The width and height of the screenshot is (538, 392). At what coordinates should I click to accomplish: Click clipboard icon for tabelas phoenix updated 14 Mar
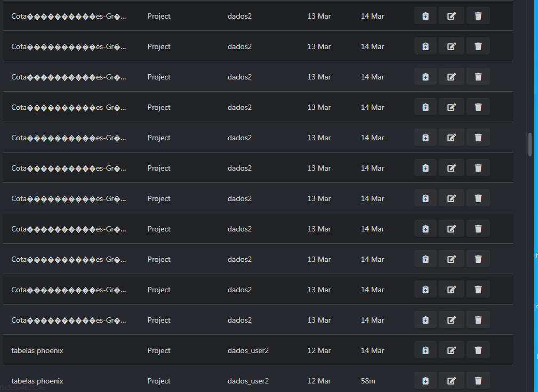(x=425, y=350)
